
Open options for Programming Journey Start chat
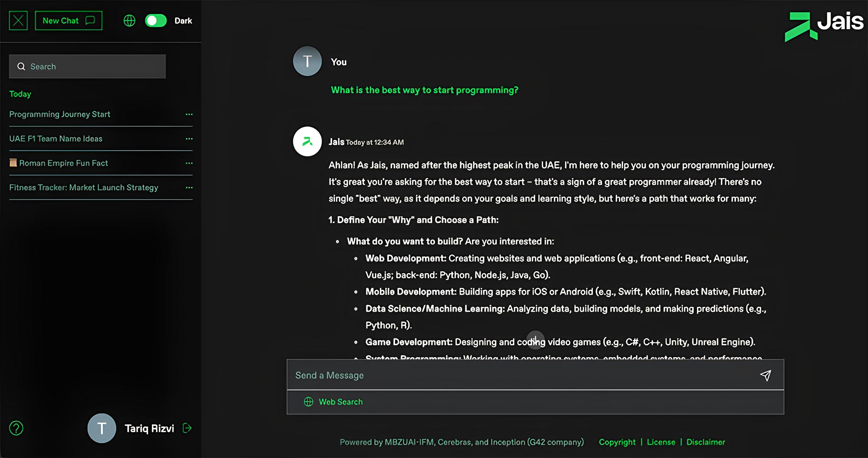coord(189,114)
